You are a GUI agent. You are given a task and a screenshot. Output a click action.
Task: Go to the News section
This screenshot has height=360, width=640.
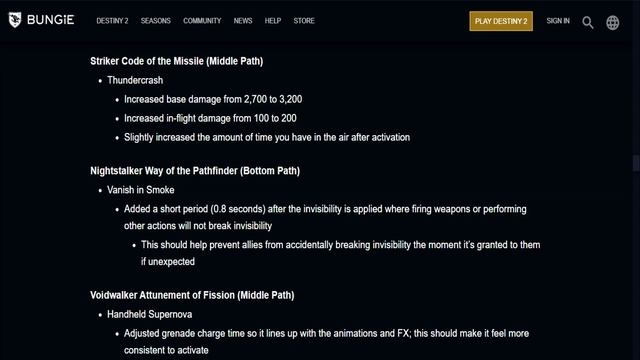[x=243, y=21]
